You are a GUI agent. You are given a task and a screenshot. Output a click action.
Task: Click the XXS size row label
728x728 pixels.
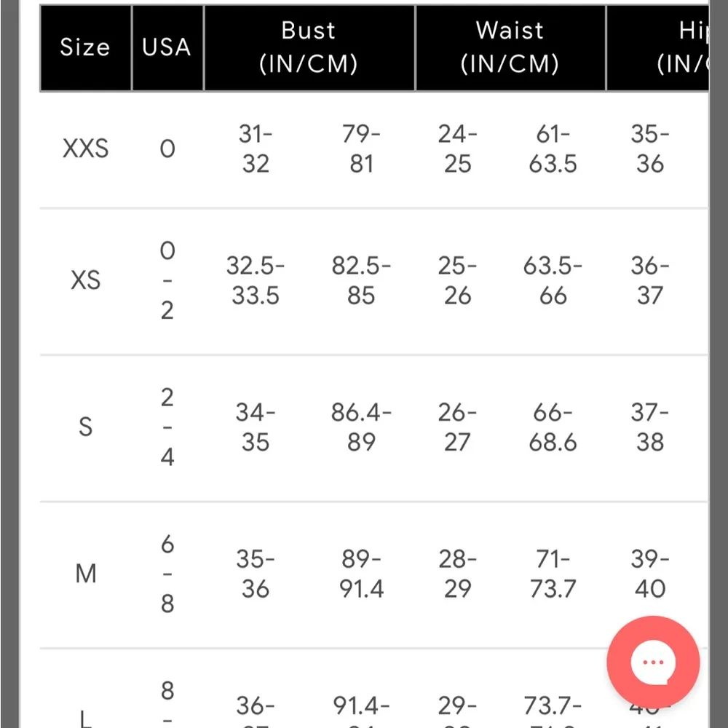[x=85, y=149]
